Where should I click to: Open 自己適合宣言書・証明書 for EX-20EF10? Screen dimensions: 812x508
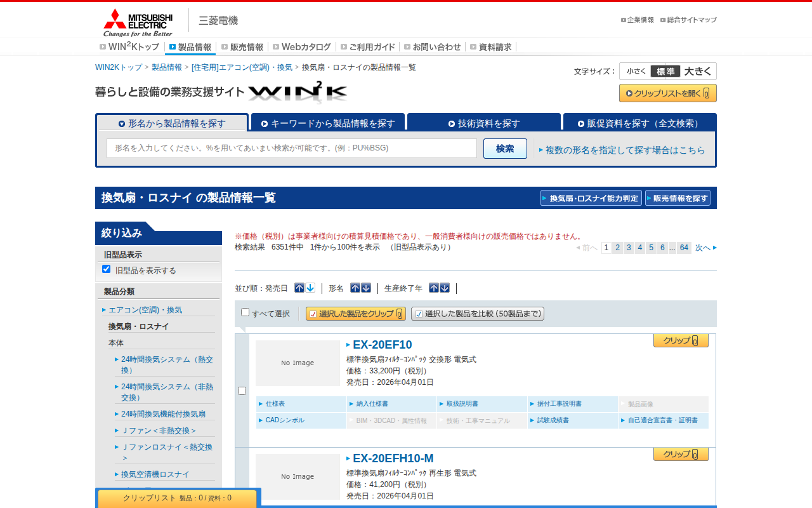(664, 420)
